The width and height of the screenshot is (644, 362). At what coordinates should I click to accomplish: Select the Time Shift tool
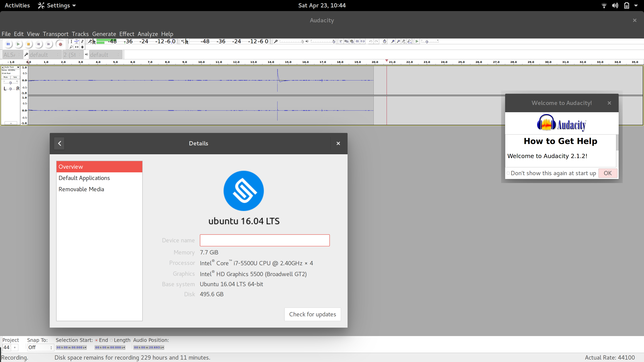77,47
